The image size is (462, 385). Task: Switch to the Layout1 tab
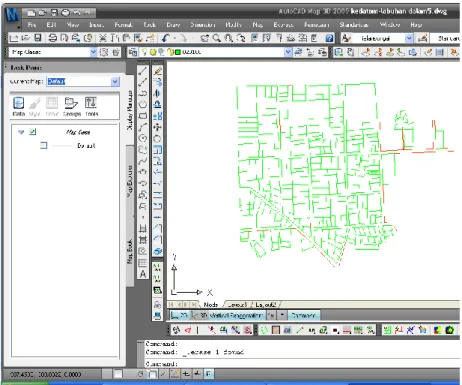[x=237, y=304]
